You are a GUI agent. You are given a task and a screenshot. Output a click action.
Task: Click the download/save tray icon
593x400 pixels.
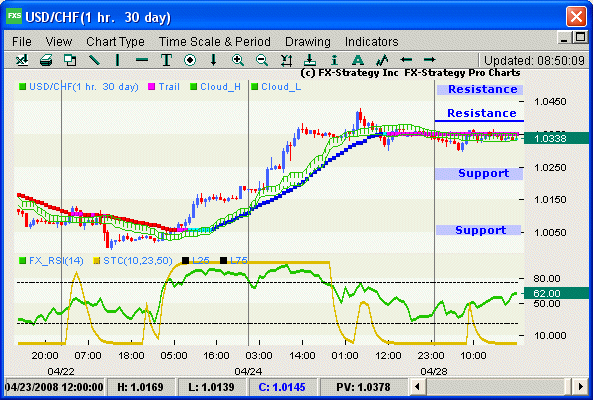pos(310,60)
